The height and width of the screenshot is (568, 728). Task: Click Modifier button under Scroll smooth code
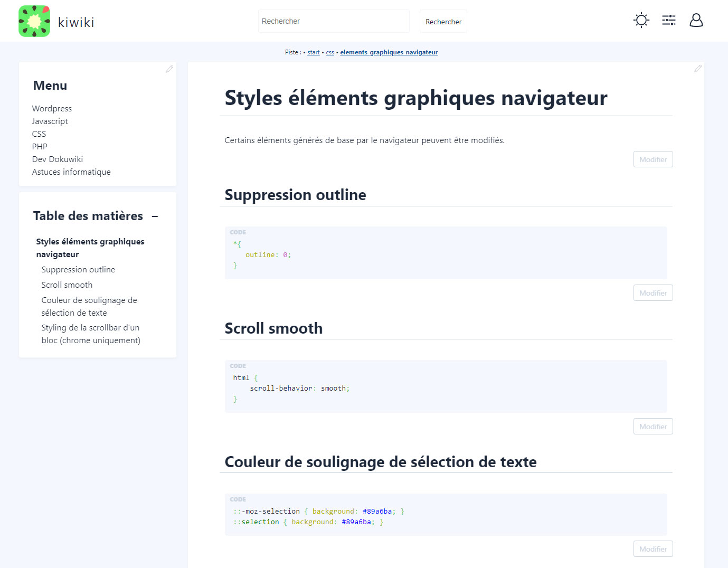point(653,427)
